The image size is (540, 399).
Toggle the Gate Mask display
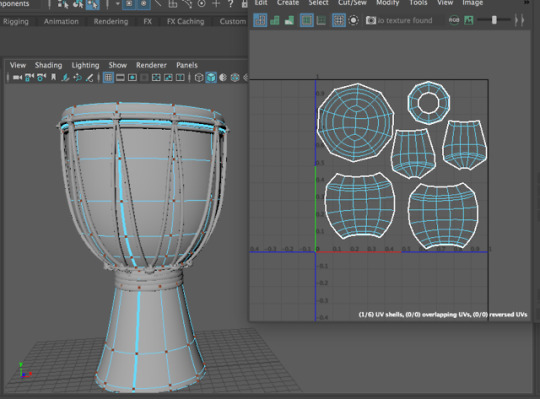click(x=144, y=77)
